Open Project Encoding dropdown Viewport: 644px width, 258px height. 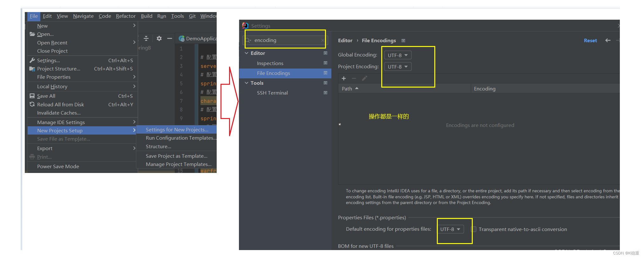[x=398, y=67]
